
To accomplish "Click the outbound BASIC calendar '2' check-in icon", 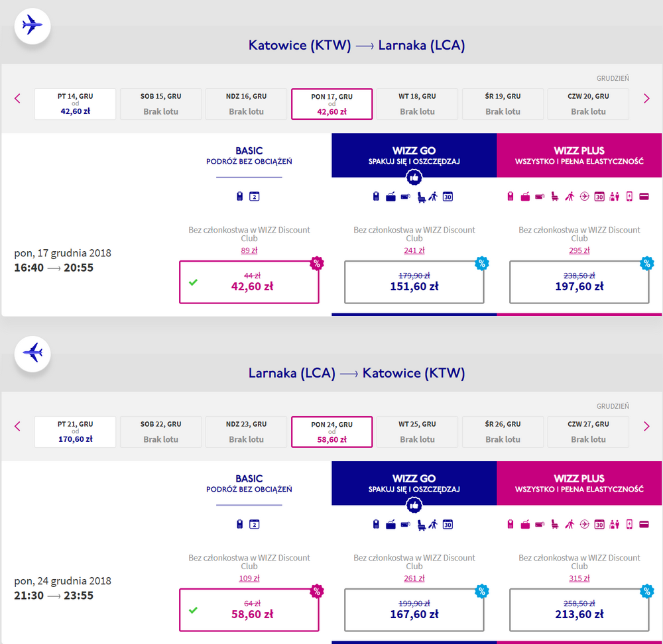I will [254, 197].
